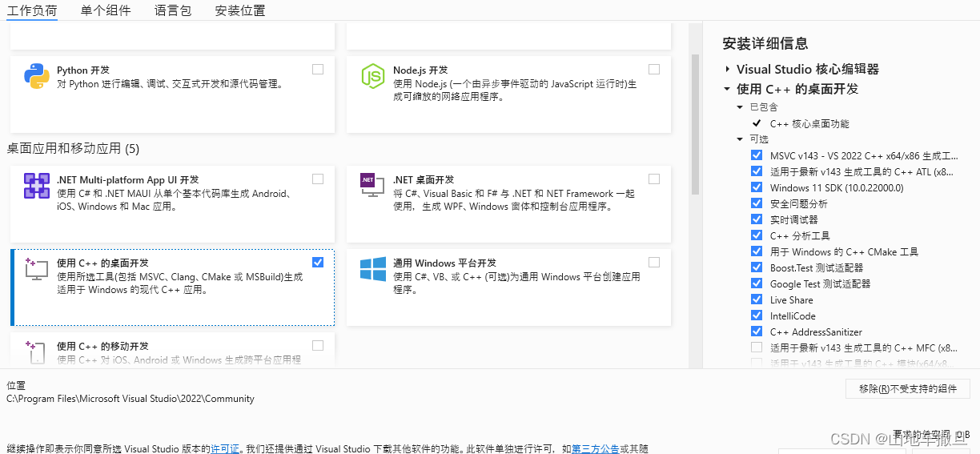Image resolution: width=980 pixels, height=454 pixels.
Task: Uncheck Windows C++ CMake 工具 option
Action: 757,251
